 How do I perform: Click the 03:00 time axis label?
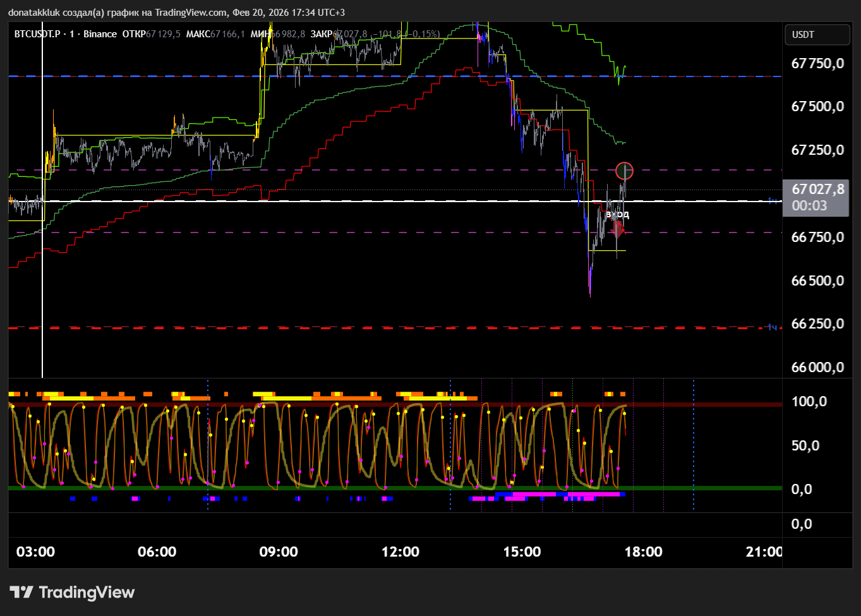point(35,552)
